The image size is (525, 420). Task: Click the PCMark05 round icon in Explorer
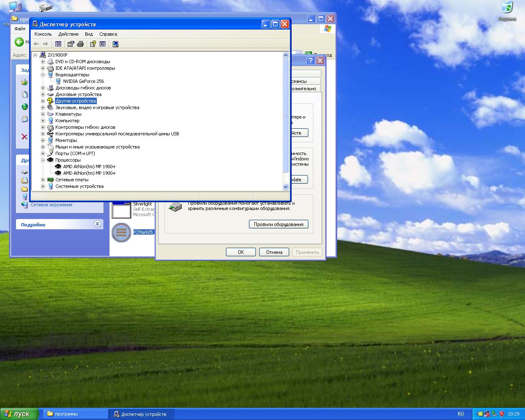121,233
